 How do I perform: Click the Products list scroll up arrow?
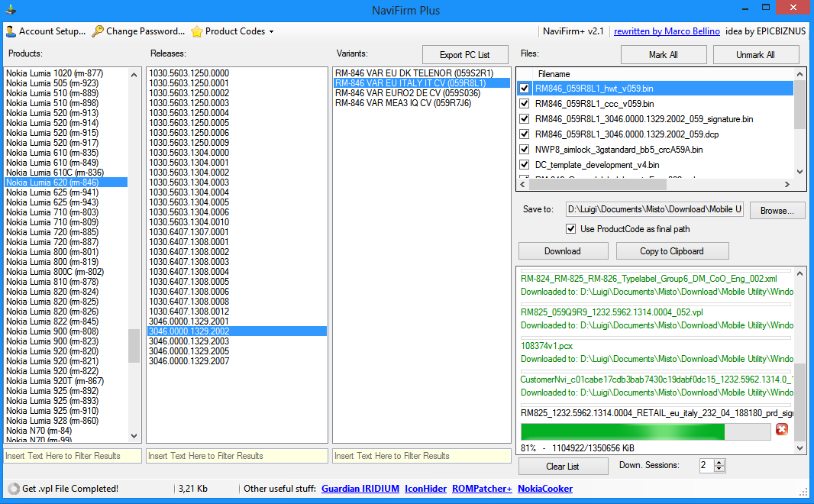pos(134,75)
